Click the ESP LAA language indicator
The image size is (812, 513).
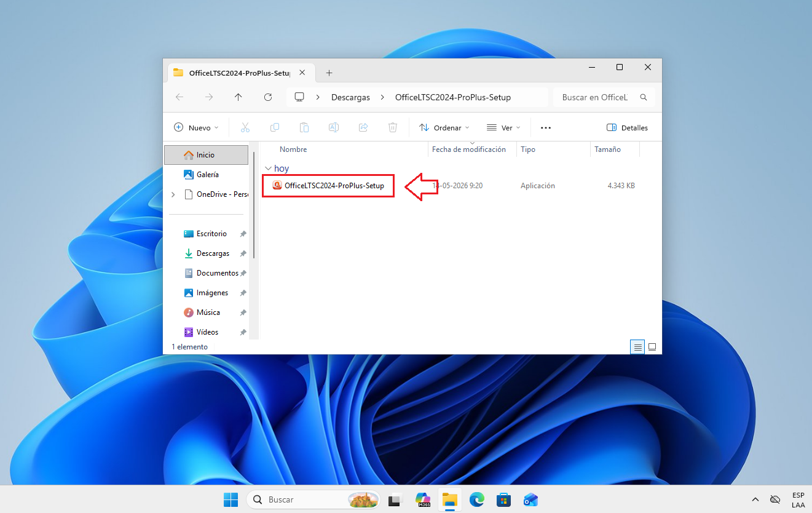pos(798,499)
